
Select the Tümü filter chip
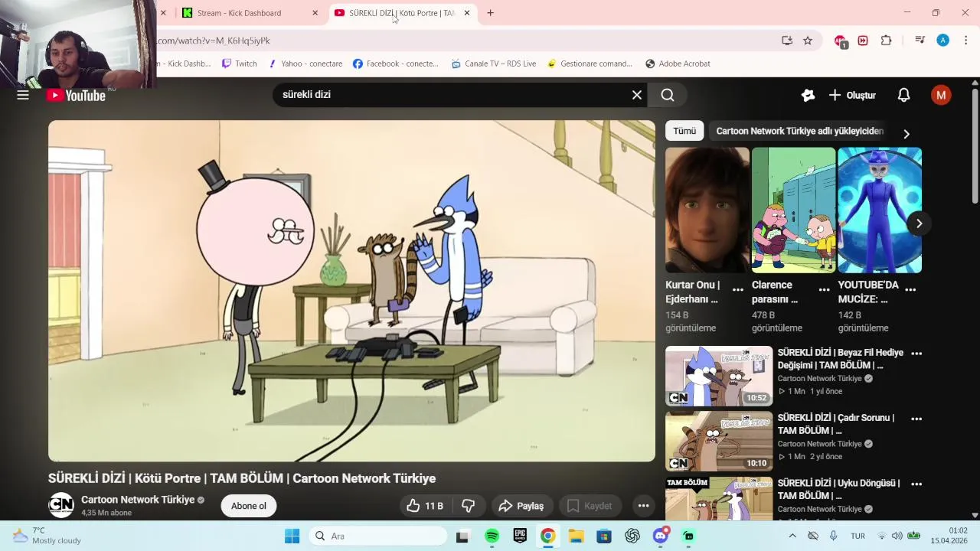(x=684, y=131)
